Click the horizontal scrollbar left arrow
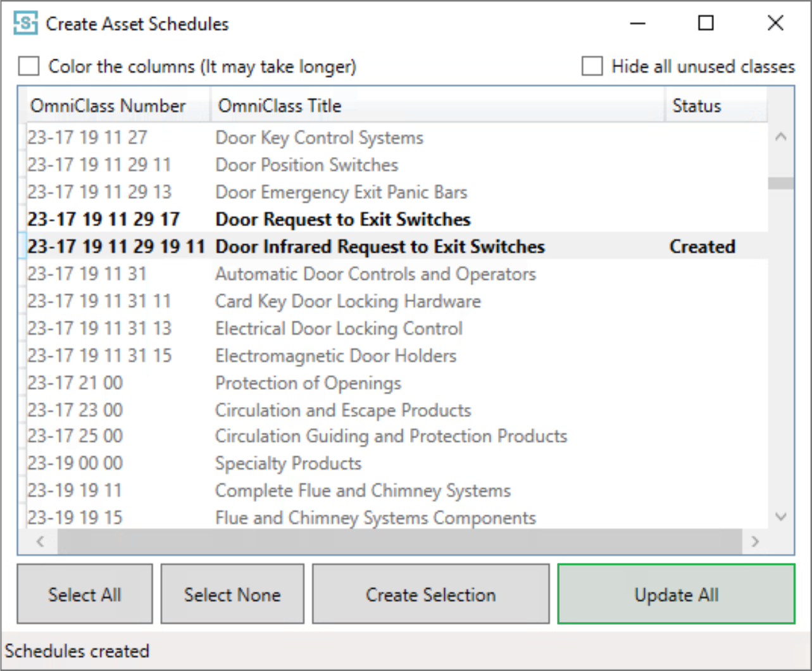This screenshot has width=812, height=671. coord(41,541)
